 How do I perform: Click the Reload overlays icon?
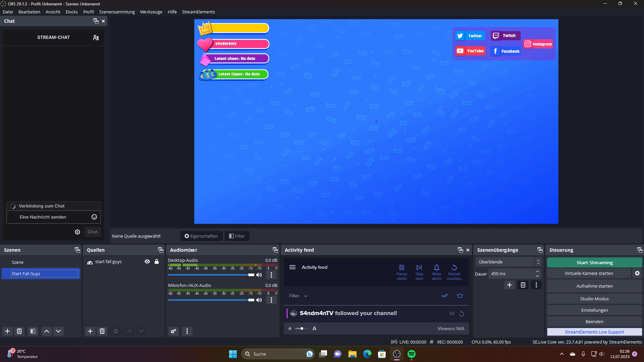tap(454, 268)
